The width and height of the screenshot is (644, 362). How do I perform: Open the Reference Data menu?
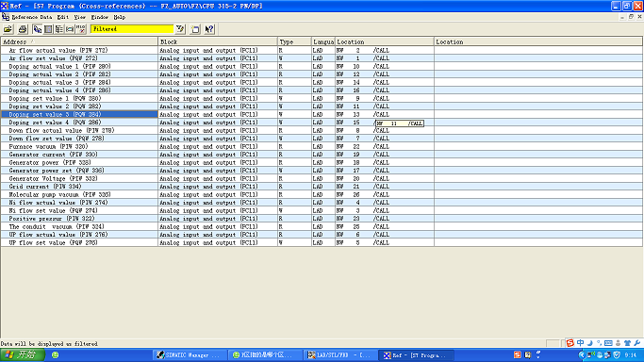pyautogui.click(x=32, y=17)
